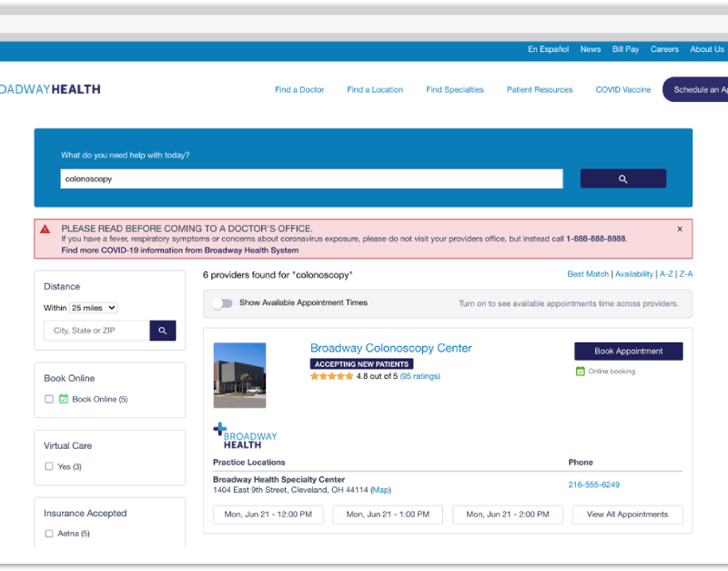Click the magnifier search button in blue banner
The image size is (728, 571).
pyautogui.click(x=622, y=179)
